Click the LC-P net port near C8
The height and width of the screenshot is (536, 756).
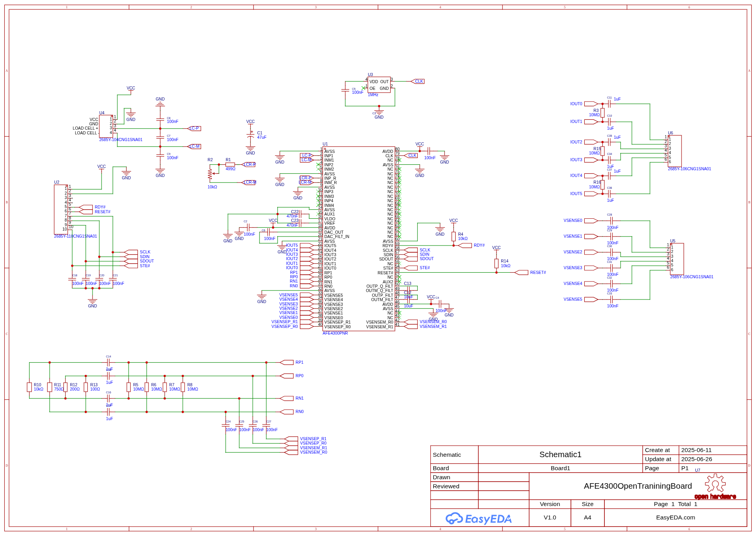click(x=194, y=128)
